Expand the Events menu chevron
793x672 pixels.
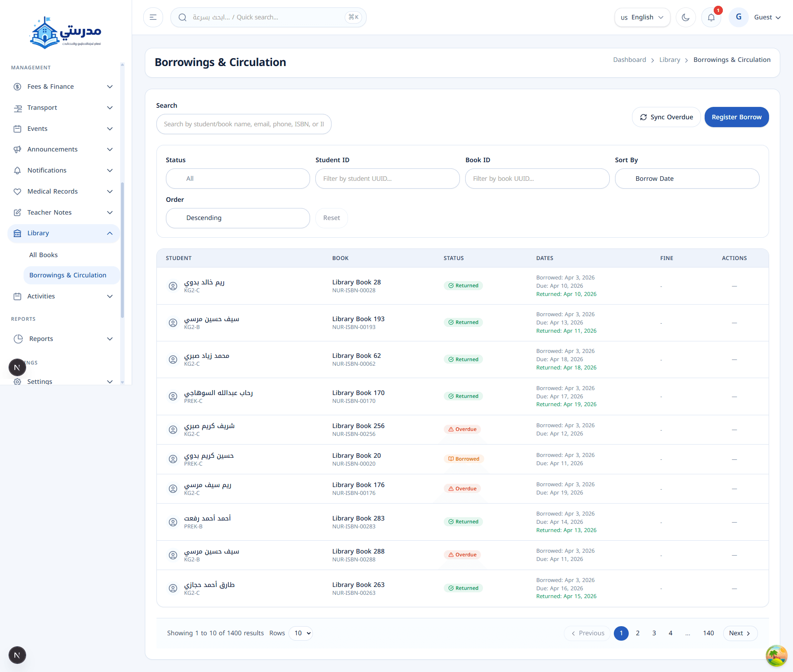[110, 129]
